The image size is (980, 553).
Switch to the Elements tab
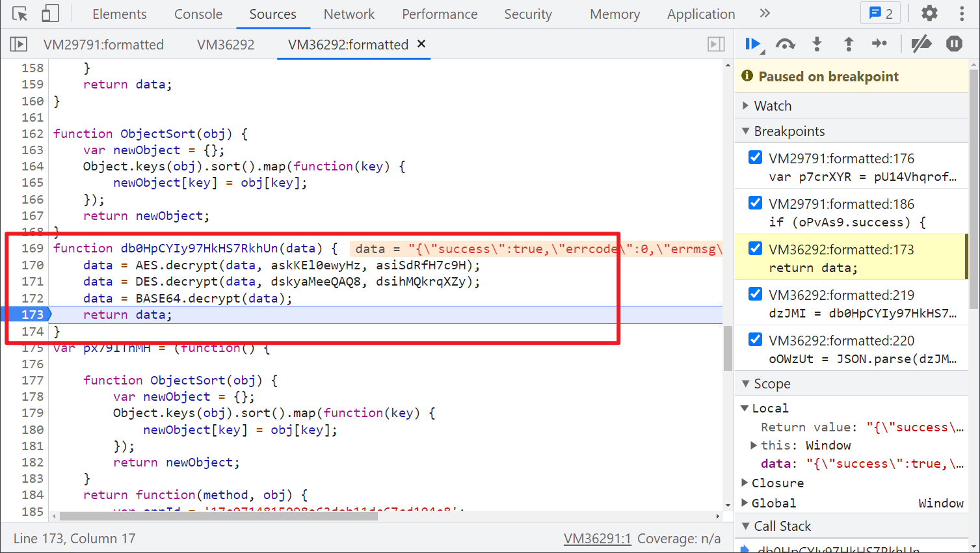[x=120, y=14]
